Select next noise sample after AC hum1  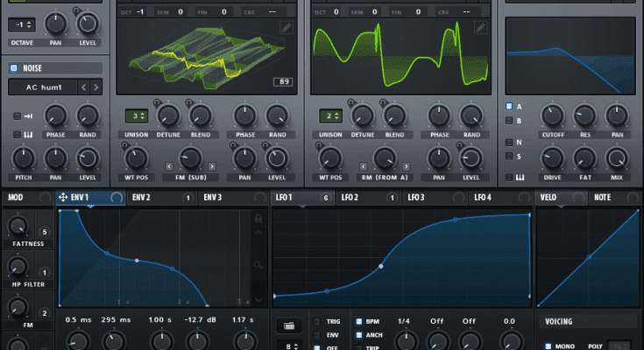(96, 87)
